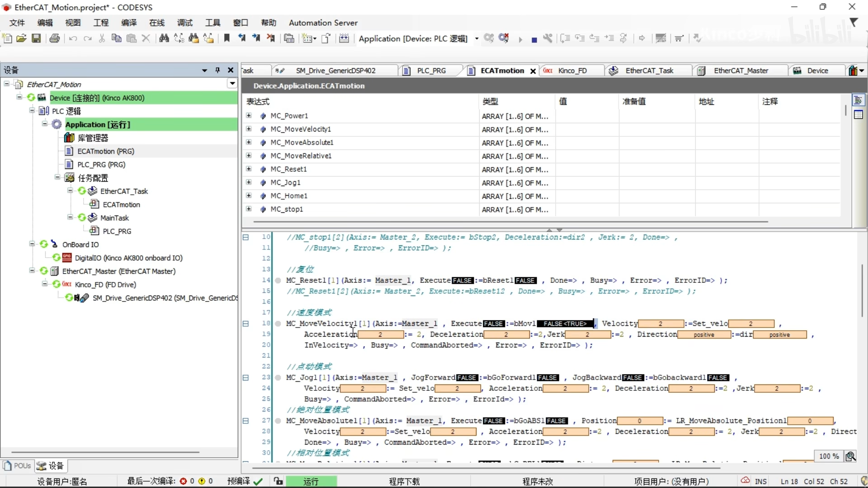Expand the MC_MoveVelocity1 array variable
868x488 pixels.
pyautogui.click(x=249, y=129)
